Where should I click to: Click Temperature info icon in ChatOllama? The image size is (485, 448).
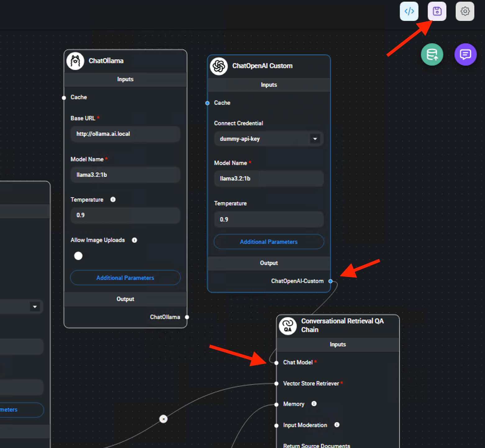tap(113, 199)
